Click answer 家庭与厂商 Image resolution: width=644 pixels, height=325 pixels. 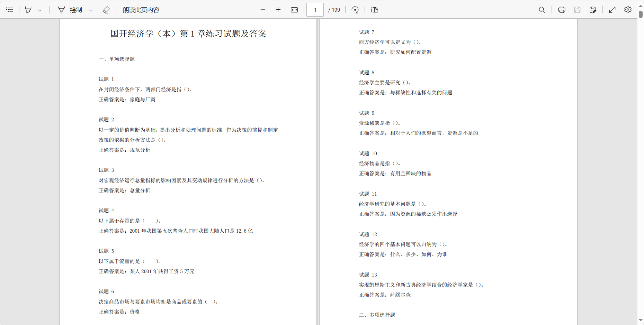point(143,100)
